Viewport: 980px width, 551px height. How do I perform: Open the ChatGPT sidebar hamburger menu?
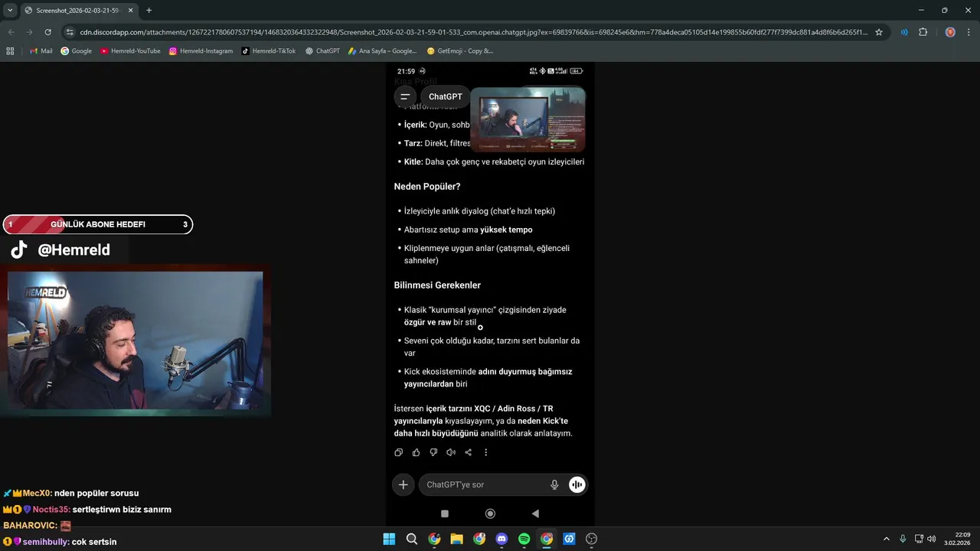click(404, 96)
